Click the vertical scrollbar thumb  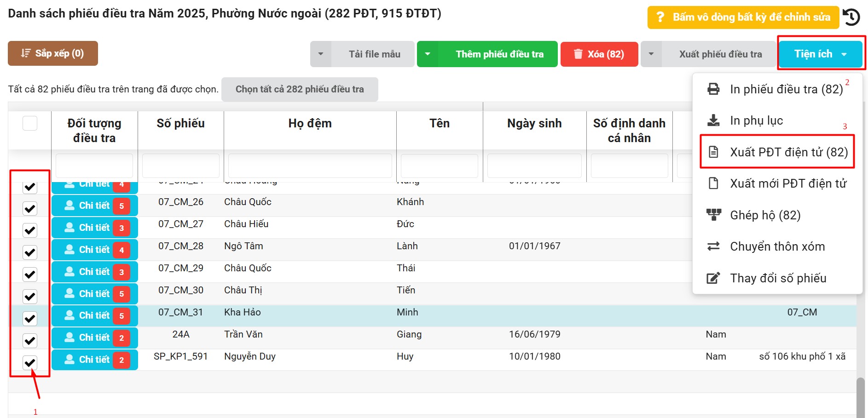tap(860, 397)
